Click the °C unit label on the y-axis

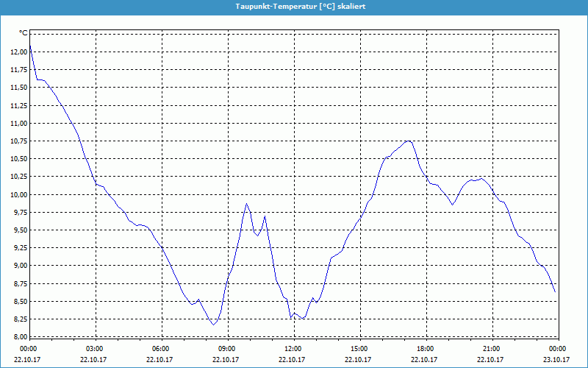24,34
